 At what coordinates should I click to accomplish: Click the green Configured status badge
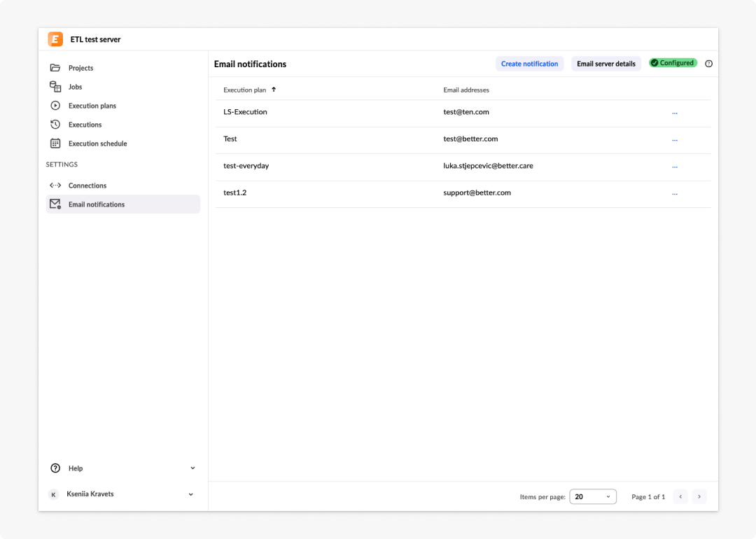673,63
